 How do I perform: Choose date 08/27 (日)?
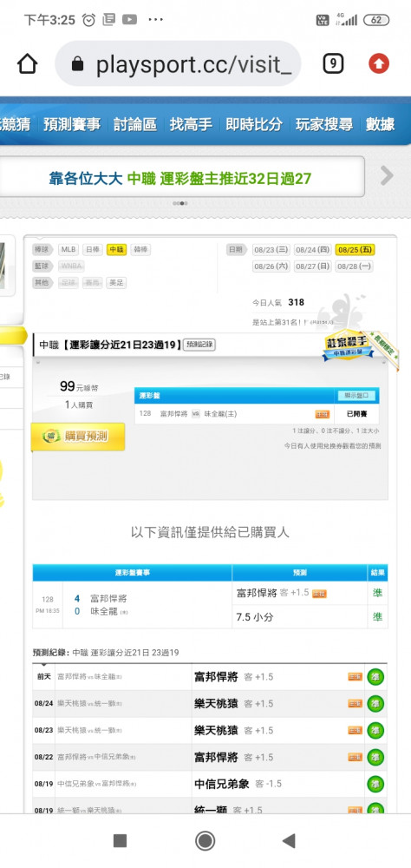[312, 266]
